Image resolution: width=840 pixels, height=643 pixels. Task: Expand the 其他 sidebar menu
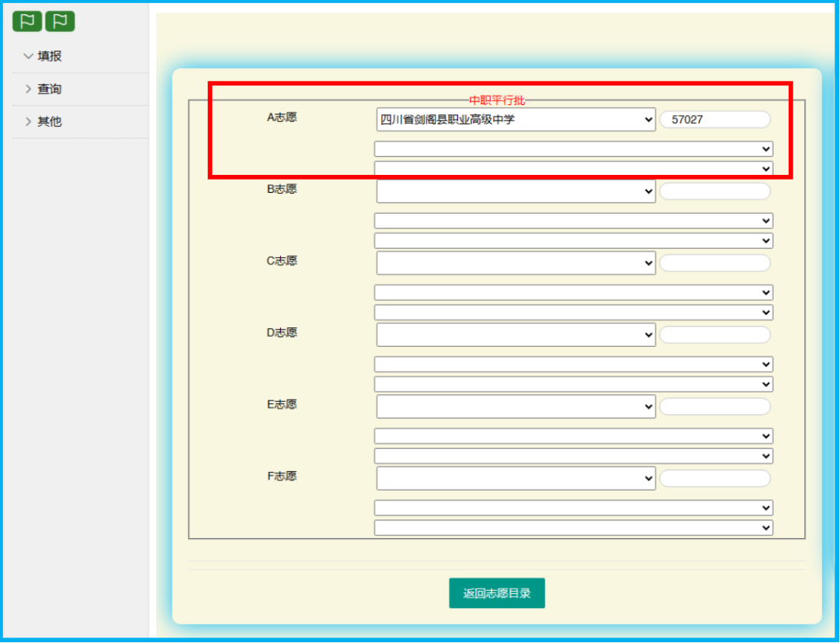tap(43, 122)
